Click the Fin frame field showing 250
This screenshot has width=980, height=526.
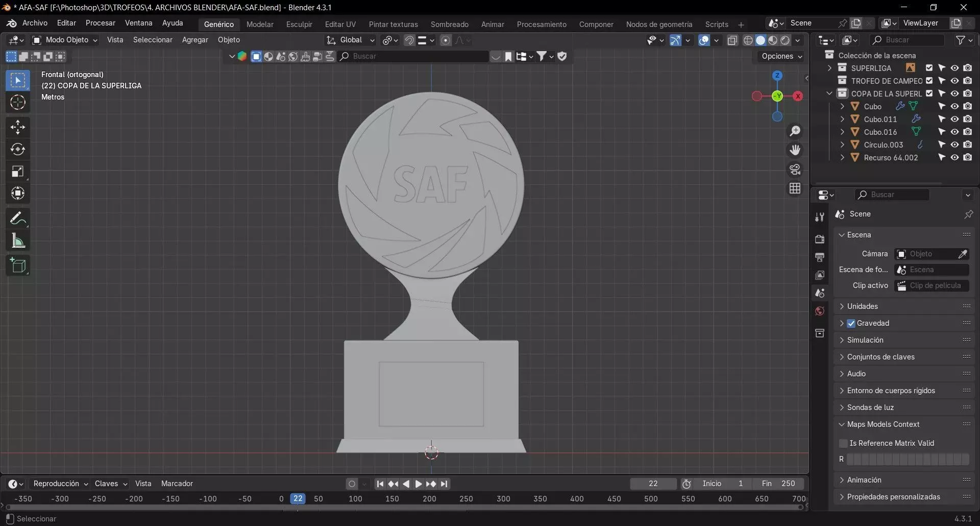[778, 484]
